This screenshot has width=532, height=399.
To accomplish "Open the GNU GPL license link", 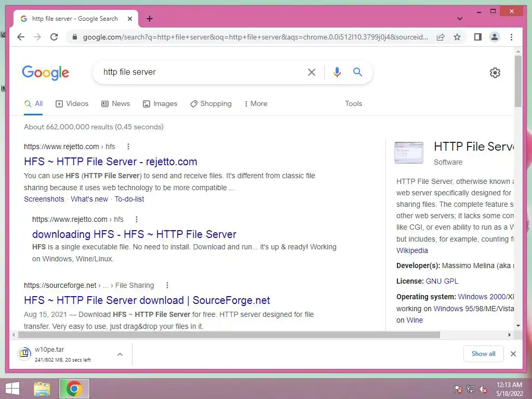I will [442, 281].
